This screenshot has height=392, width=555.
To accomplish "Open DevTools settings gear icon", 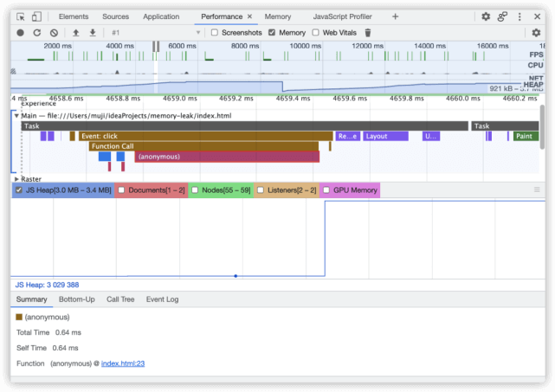I will click(x=486, y=16).
